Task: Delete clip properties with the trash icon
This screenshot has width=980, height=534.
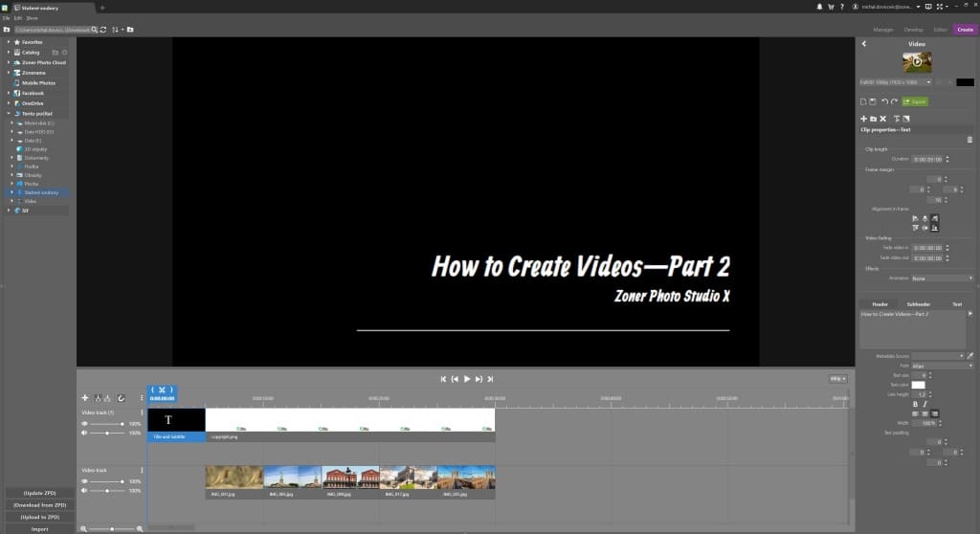Action: [x=970, y=140]
